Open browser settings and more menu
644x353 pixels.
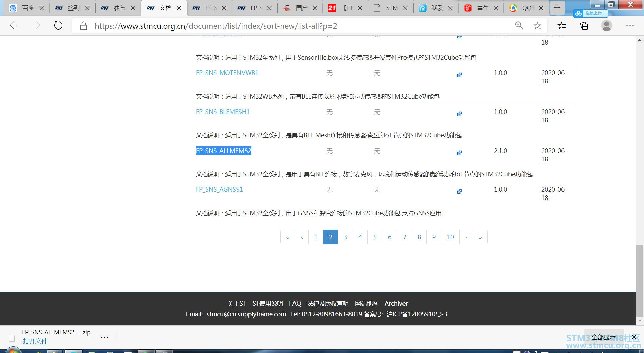click(630, 26)
